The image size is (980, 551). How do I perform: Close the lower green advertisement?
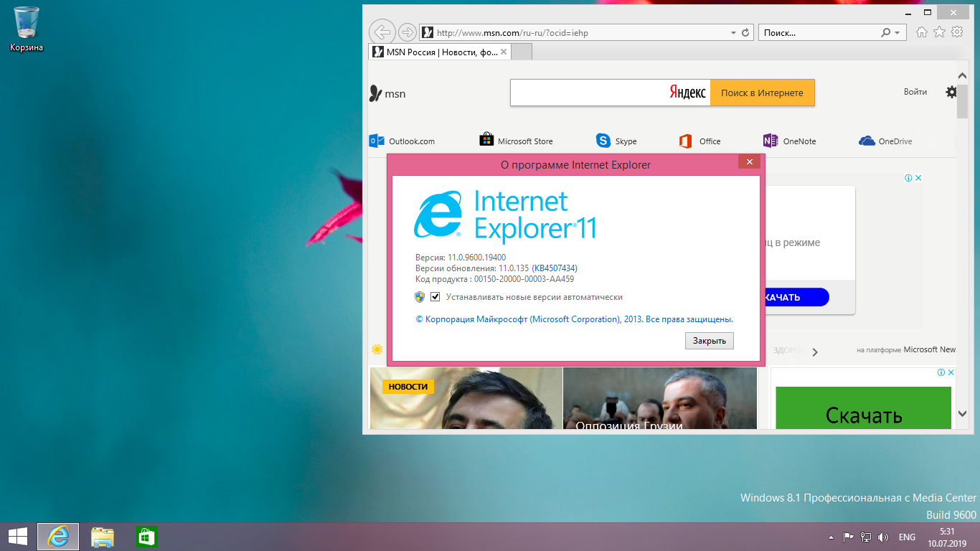(951, 372)
